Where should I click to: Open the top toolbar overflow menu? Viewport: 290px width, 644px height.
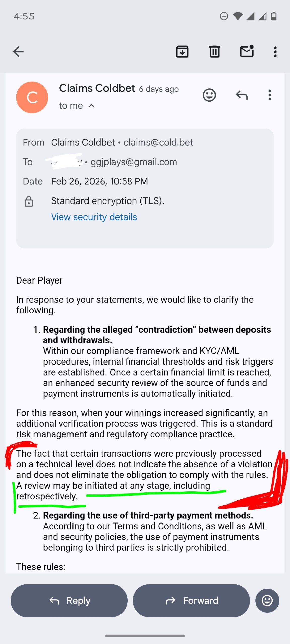(275, 52)
